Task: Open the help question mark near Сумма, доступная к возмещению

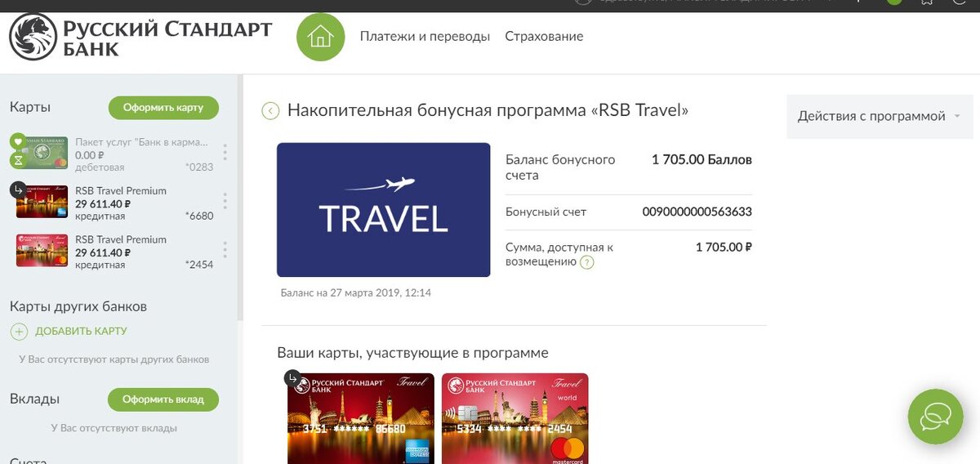Action: (x=586, y=262)
